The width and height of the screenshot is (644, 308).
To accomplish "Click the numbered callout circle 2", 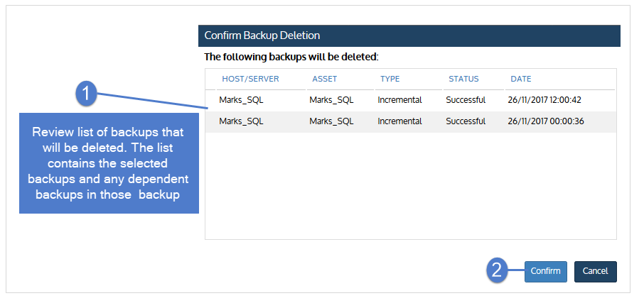I will (x=497, y=271).
